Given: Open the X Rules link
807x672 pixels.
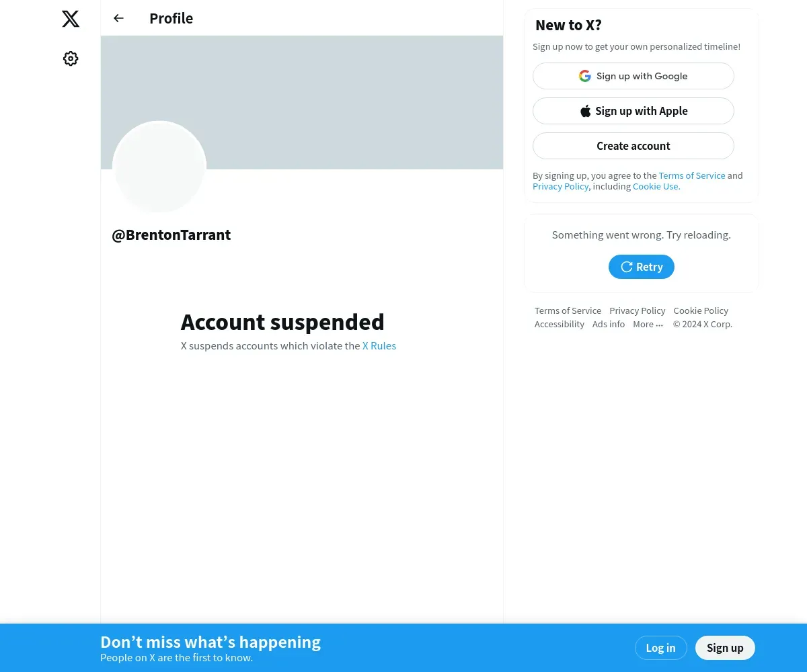Looking at the screenshot, I should (x=379, y=346).
